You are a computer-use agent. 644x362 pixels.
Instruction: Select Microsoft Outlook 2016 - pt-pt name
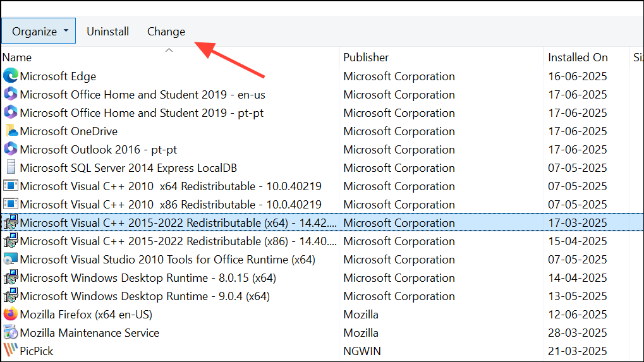98,150
